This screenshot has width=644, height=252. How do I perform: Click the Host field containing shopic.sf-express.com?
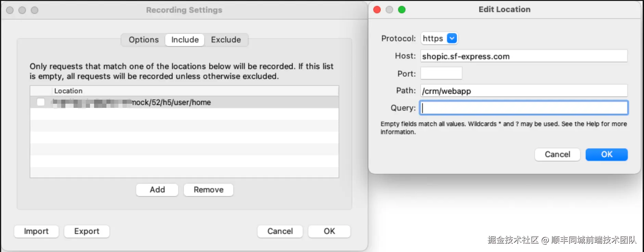point(524,56)
